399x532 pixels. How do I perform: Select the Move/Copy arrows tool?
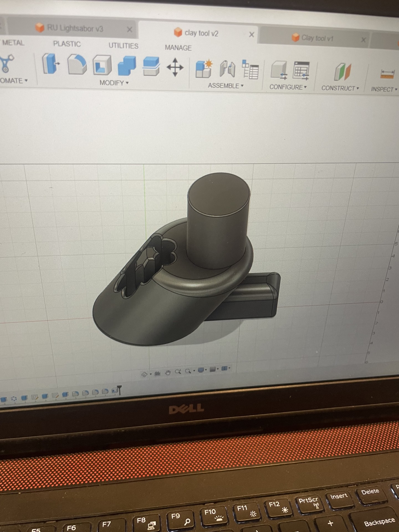tap(175, 67)
